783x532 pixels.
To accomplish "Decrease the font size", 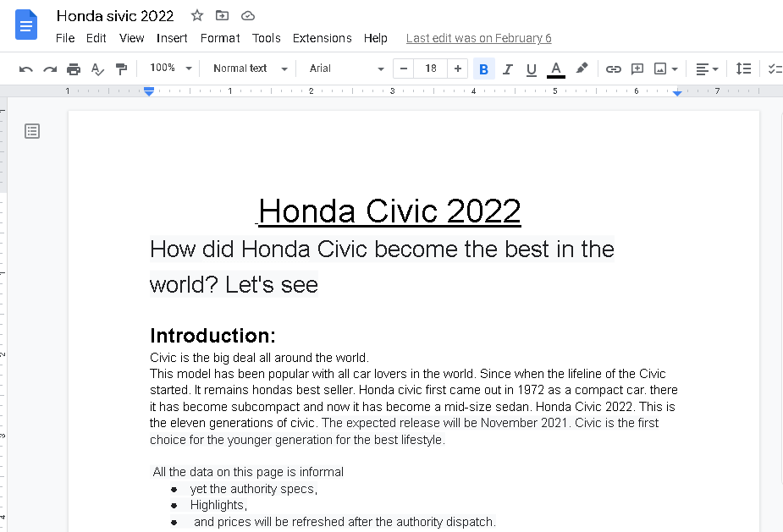I will pos(404,69).
